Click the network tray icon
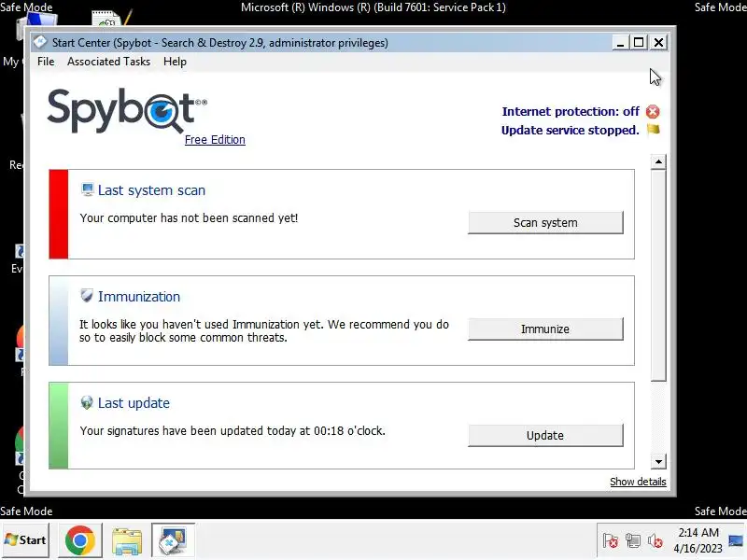Screen dimensions: 747x560 pos(633,541)
